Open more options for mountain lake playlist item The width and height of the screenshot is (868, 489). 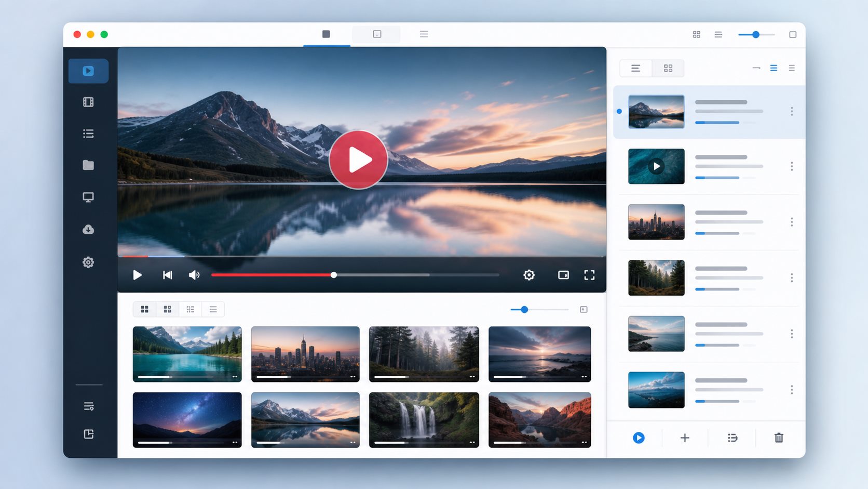coord(792,111)
